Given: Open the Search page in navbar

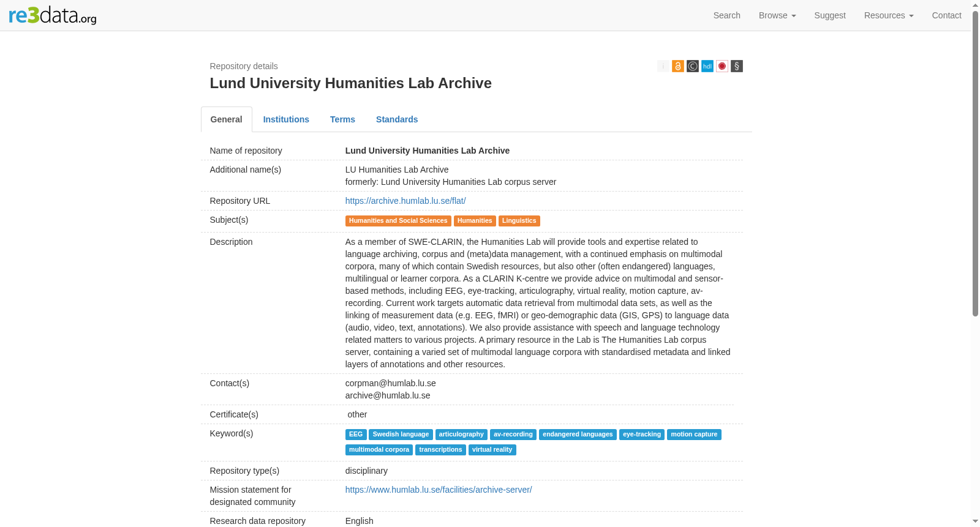Looking at the screenshot, I should point(726,15).
